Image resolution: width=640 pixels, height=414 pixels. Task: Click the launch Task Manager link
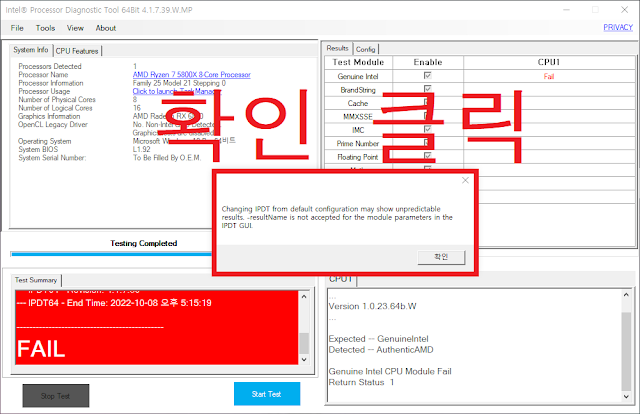coord(176,91)
